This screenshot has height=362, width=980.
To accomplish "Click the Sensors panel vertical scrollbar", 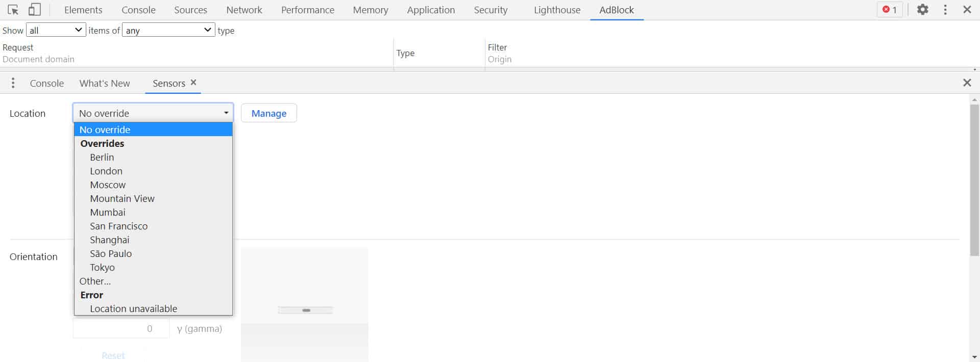I will click(974, 178).
